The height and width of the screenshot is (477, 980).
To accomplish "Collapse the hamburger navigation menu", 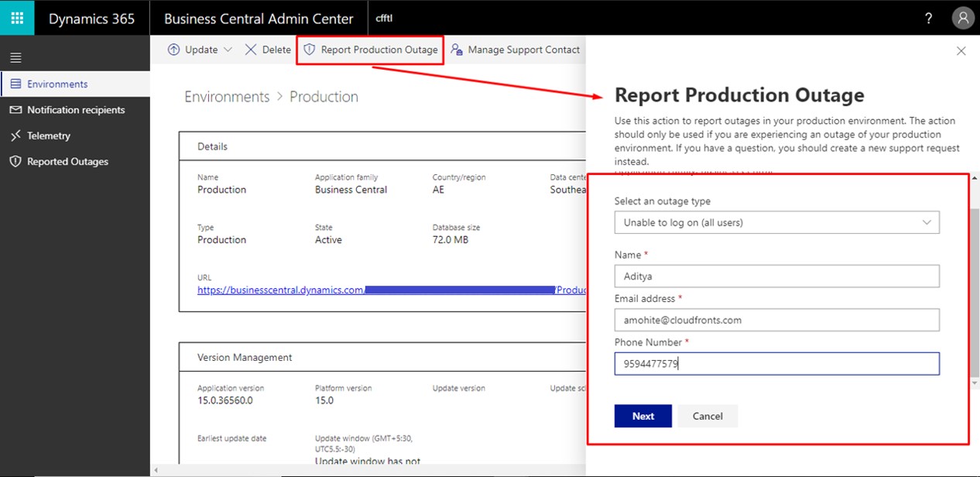I will click(x=15, y=57).
